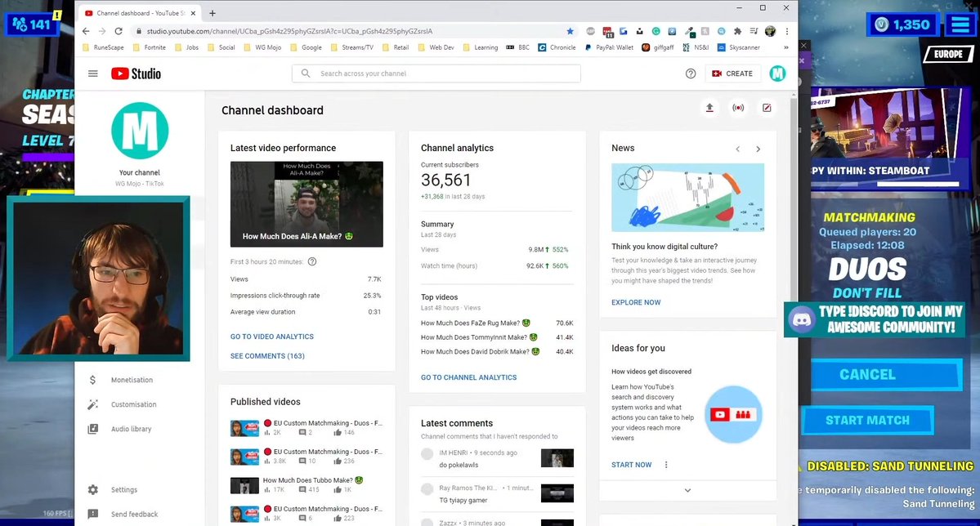This screenshot has width=980, height=526.
Task: Click the Settings gear icon
Action: (92, 490)
